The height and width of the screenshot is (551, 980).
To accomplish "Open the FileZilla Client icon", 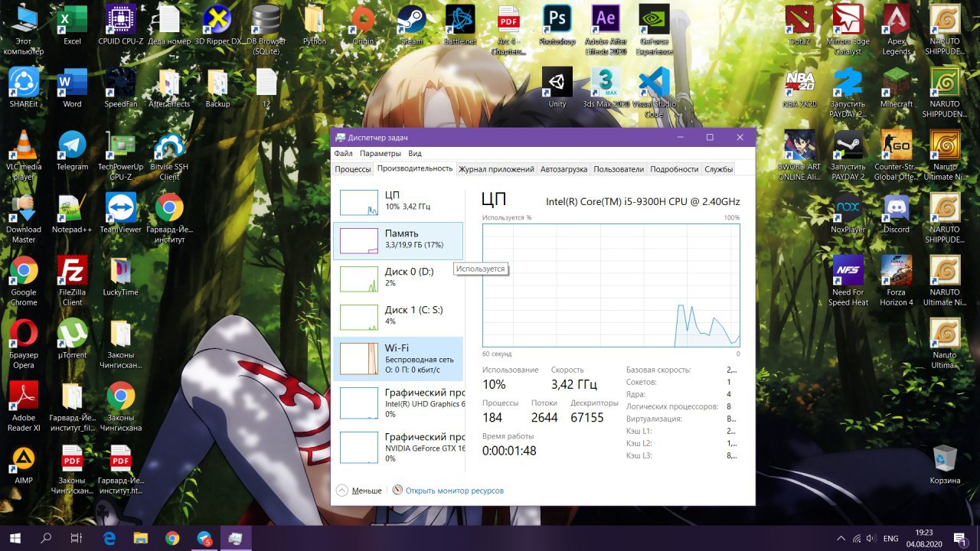I will 73,280.
